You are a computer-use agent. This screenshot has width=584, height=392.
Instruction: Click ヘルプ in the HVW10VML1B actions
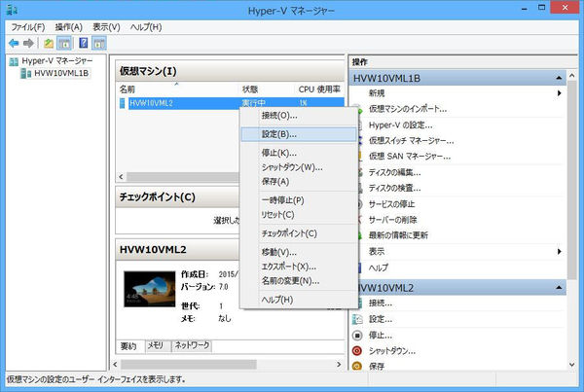click(x=379, y=267)
